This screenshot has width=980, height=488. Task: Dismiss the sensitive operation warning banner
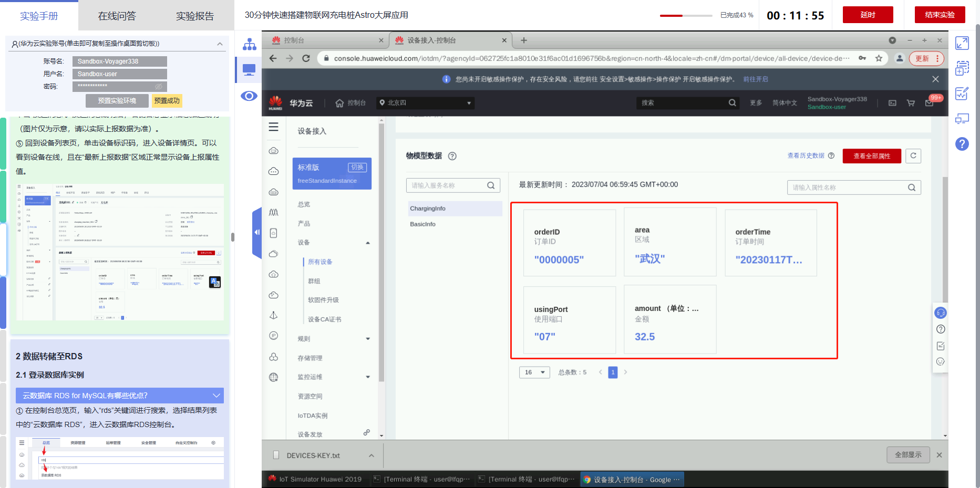coord(935,79)
